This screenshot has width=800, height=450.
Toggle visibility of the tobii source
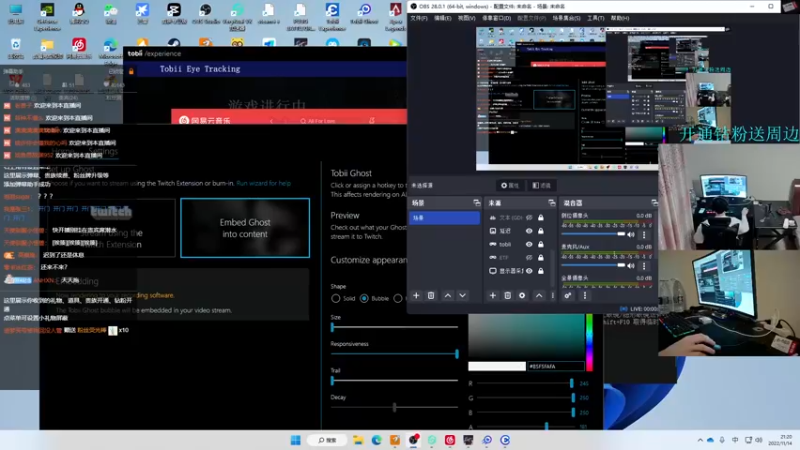tap(529, 244)
